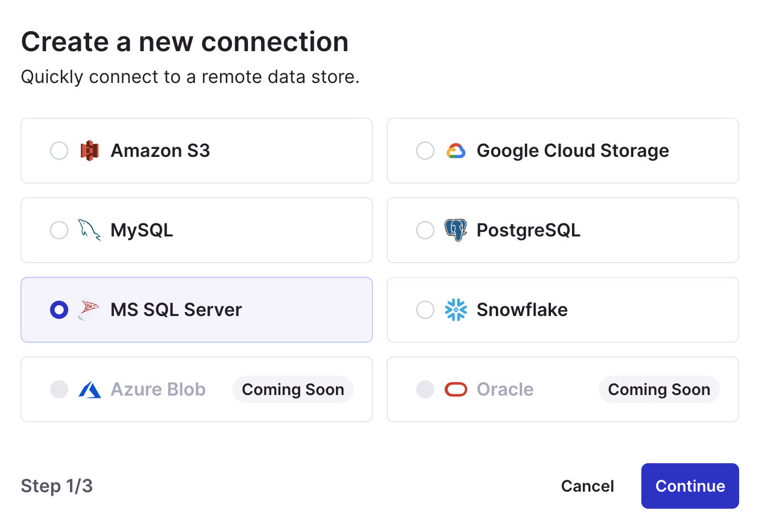Click the Oracle red oval icon
The height and width of the screenshot is (532, 763).
(456, 389)
